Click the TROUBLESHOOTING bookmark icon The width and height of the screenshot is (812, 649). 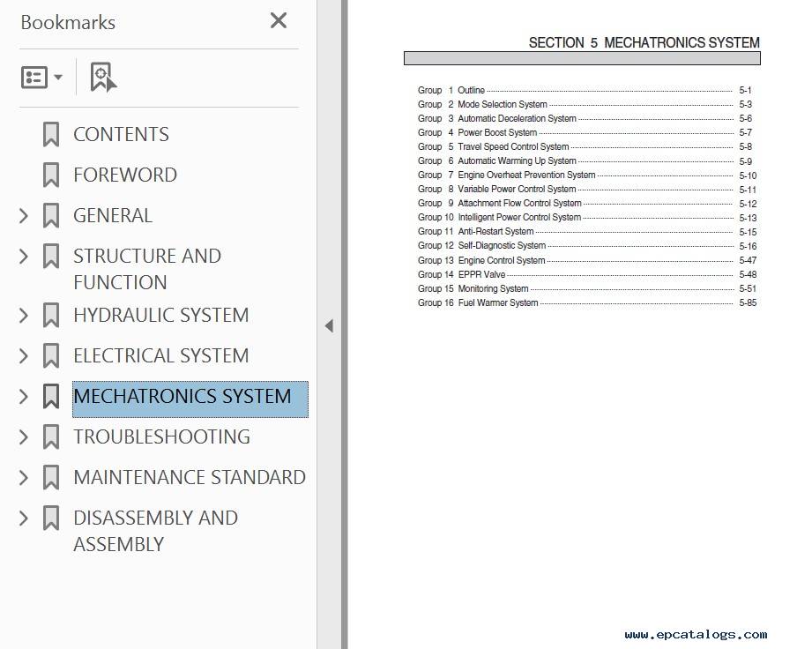click(51, 436)
